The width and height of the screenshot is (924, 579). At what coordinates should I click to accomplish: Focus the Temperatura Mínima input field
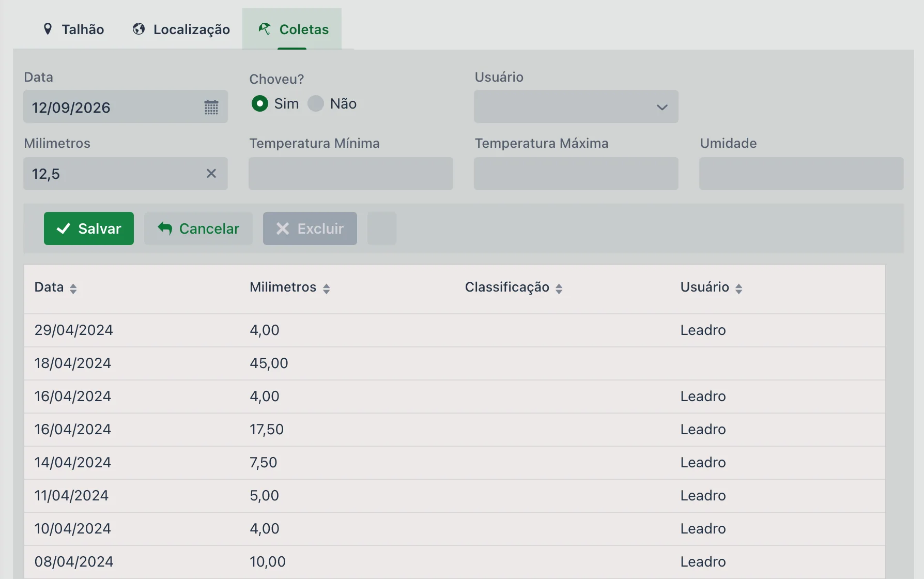351,174
